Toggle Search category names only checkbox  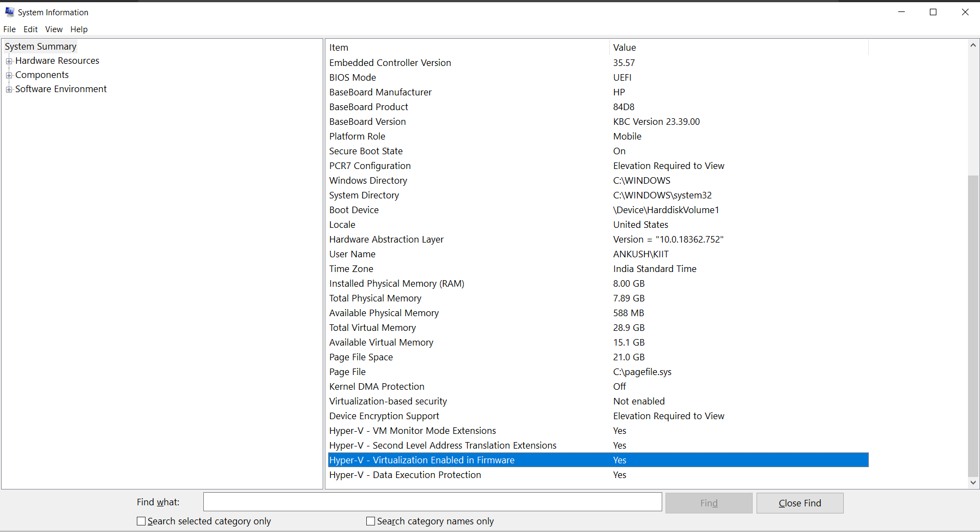click(x=371, y=521)
